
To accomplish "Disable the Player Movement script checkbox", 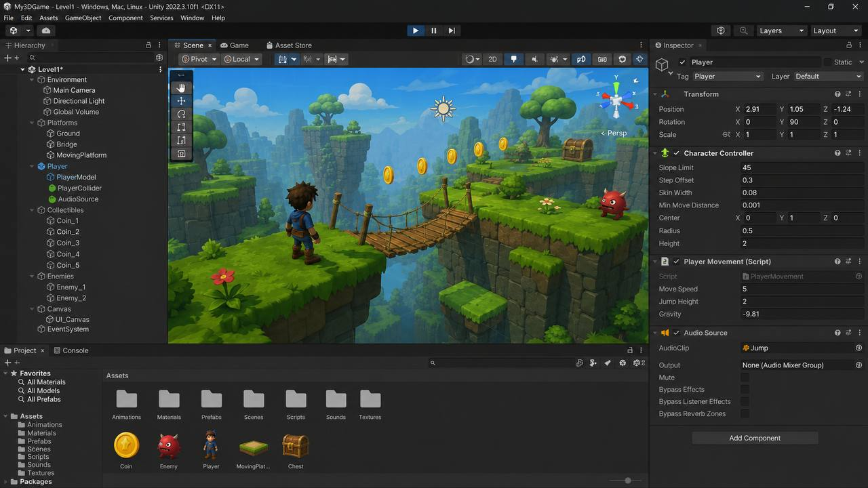I will coord(676,262).
